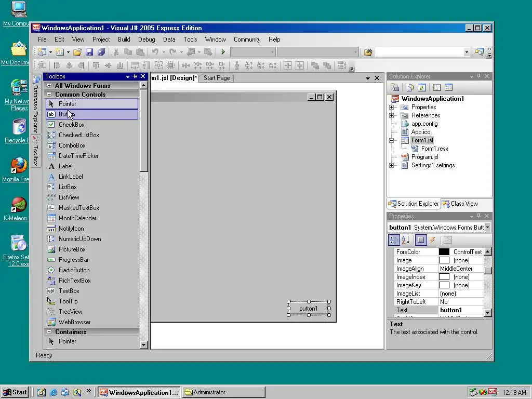Viewport: 532px width, 399px height.
Task: Select the PictureBox control in Toolbox
Action: [x=91, y=249]
